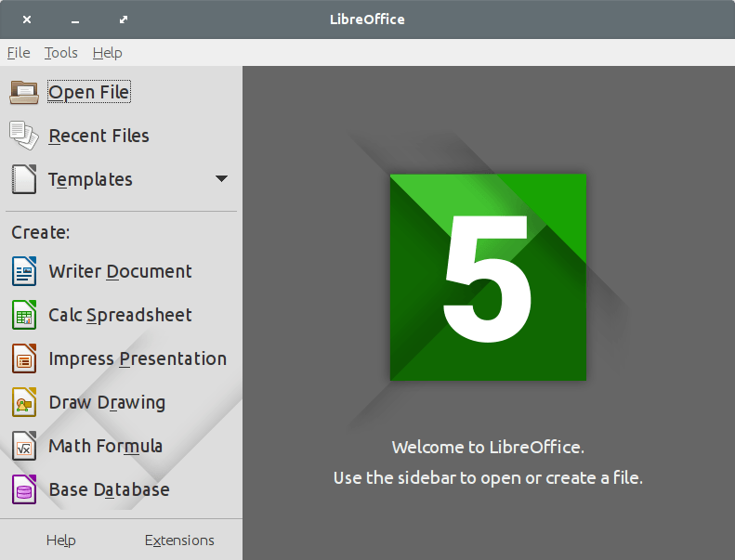Viewport: 735px width, 560px height.
Task: Create a new Writer Document
Action: point(121,271)
